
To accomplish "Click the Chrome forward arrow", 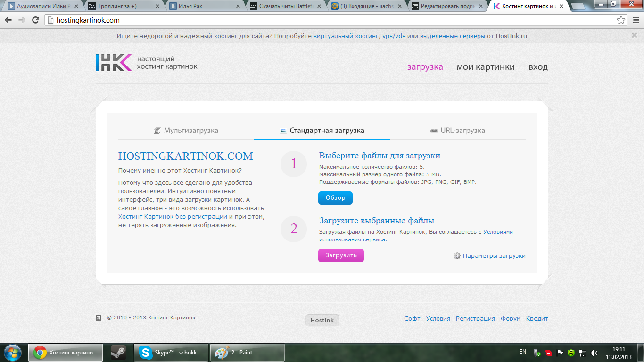I will tap(22, 20).
